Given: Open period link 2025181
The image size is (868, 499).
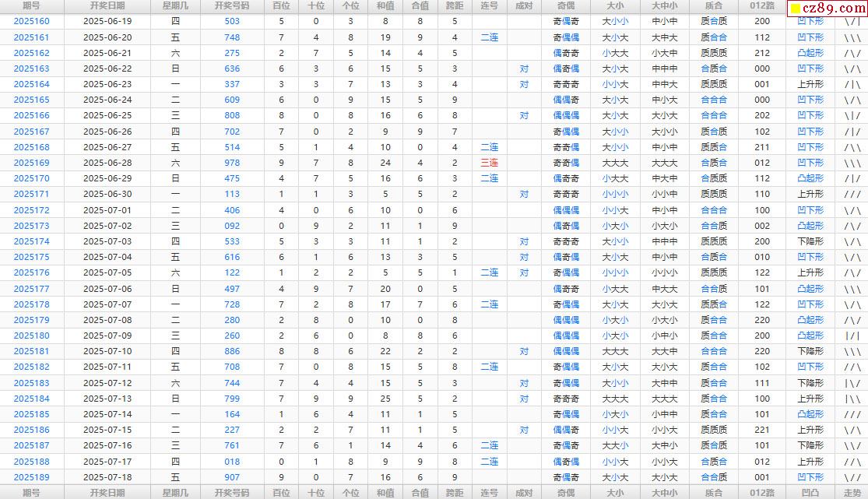Looking at the screenshot, I should 32,351.
